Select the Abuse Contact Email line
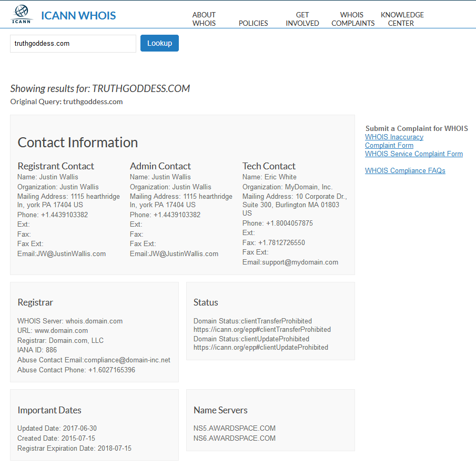Screen dimensions: 476x467 coord(94,360)
